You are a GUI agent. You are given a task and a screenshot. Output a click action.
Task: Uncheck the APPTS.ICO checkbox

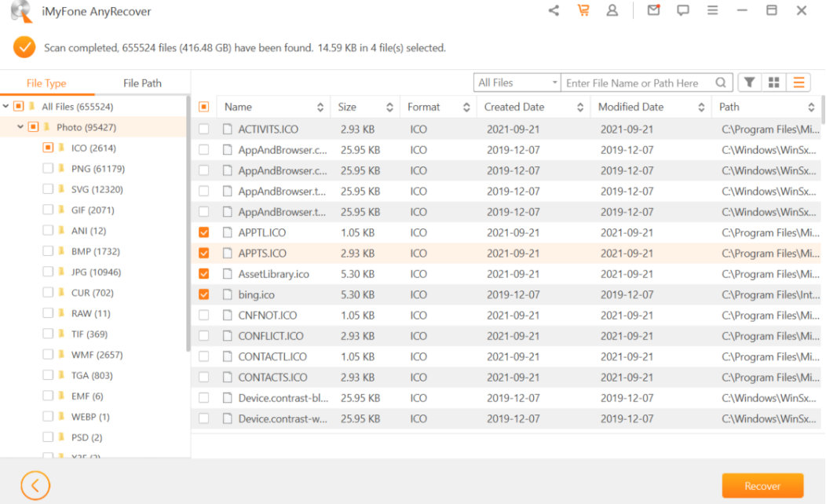[x=204, y=254]
